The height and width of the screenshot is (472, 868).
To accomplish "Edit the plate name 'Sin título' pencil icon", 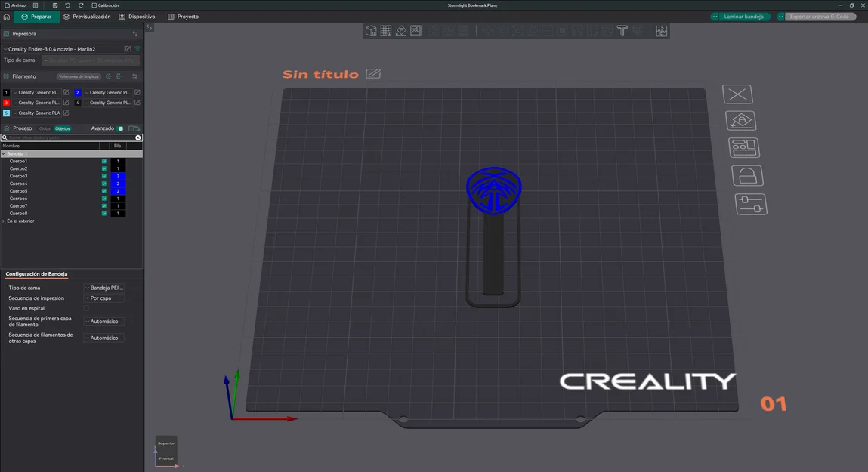I will point(373,73).
